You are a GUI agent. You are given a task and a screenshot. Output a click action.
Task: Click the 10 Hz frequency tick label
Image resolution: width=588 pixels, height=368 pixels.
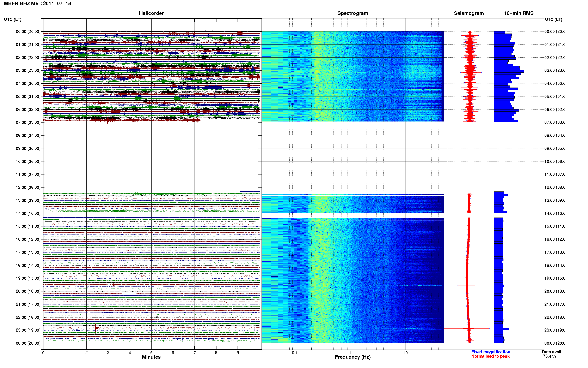click(x=405, y=353)
